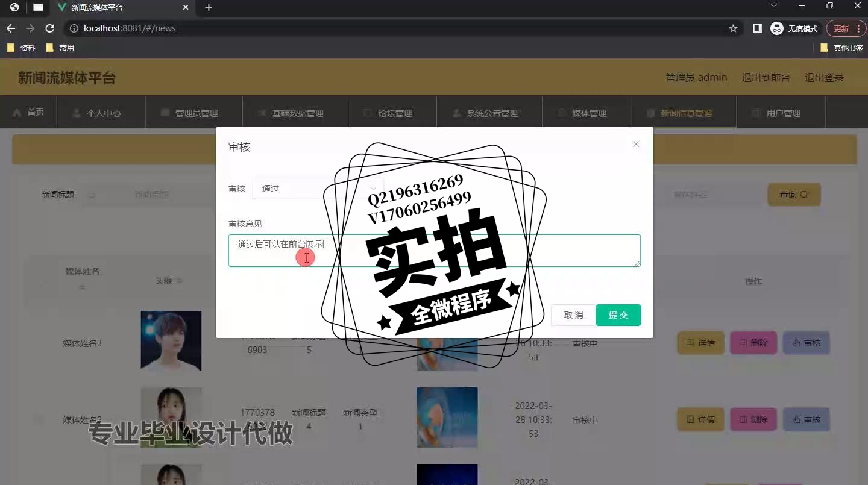
Task: Sort by 媒体姓名 column header
Action: pyautogui.click(x=83, y=278)
